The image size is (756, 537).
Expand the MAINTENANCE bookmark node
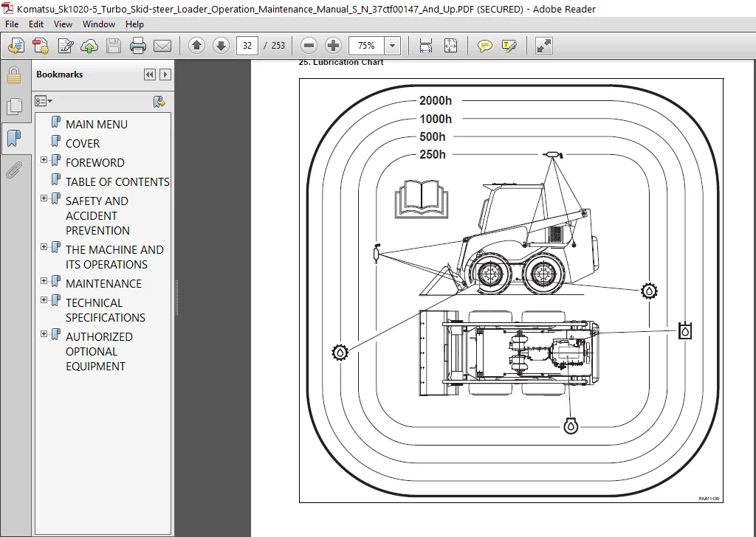[x=44, y=281]
